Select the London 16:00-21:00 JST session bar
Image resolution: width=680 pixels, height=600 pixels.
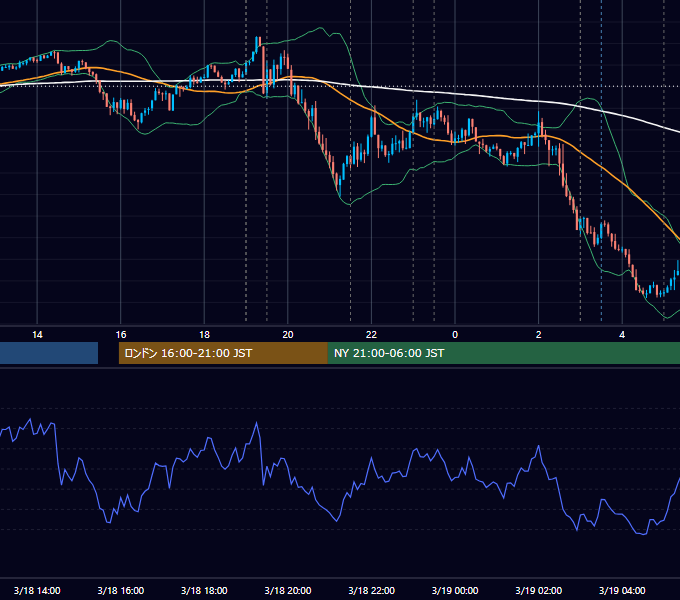[223, 353]
